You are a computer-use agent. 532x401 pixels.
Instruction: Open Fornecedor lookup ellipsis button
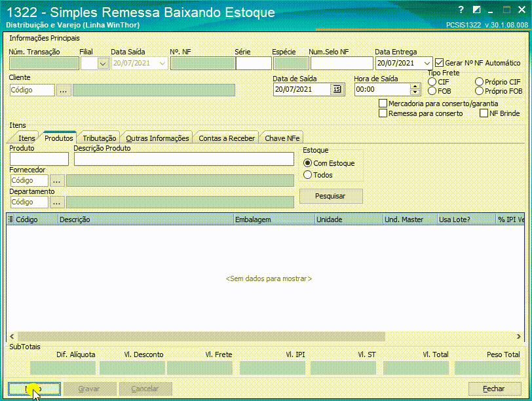(56, 180)
